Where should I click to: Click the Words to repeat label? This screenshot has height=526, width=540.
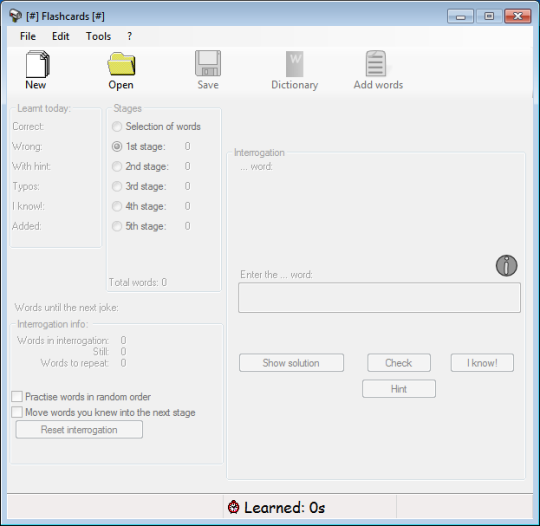coord(74,363)
